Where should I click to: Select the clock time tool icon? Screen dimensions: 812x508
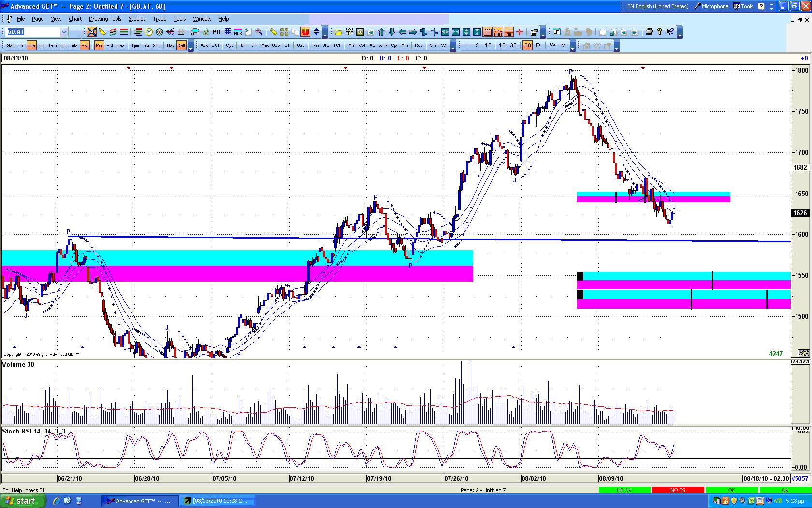click(x=149, y=32)
